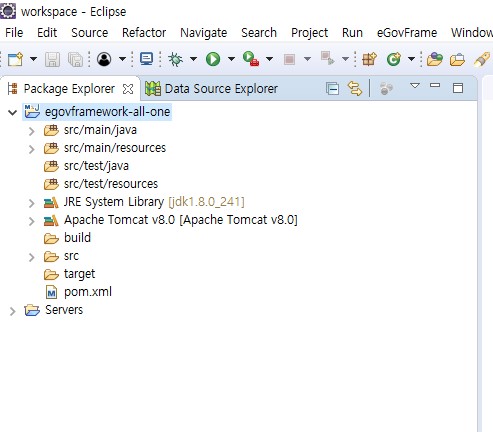This screenshot has width=493, height=432.
Task: Open dropdown next to black profile icon
Action: tap(122, 59)
